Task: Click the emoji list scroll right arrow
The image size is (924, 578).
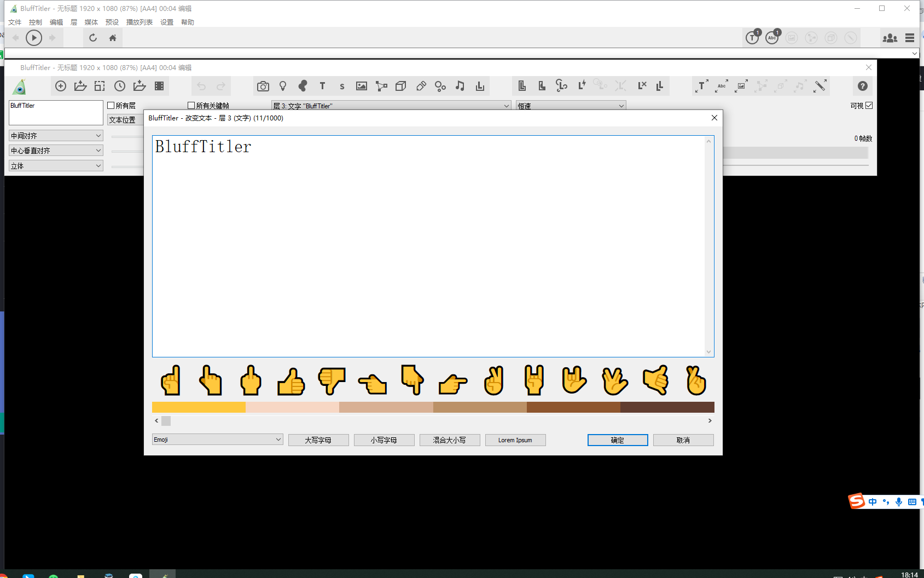Action: pyautogui.click(x=710, y=421)
